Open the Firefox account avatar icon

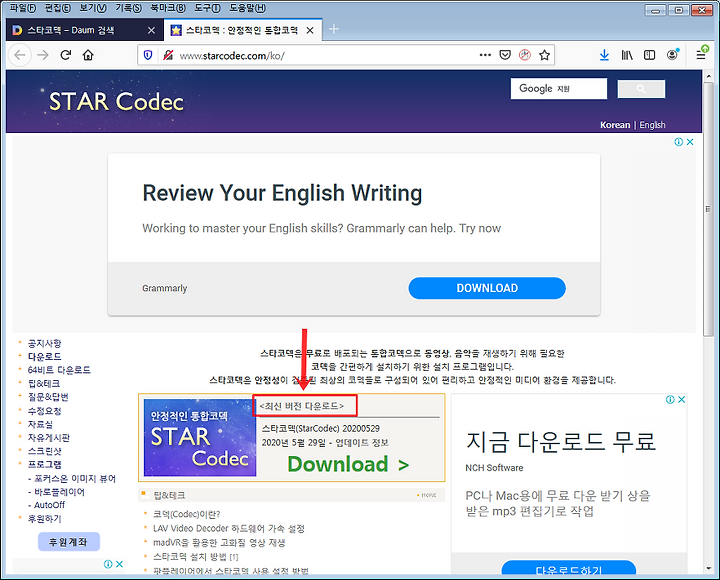[672, 55]
